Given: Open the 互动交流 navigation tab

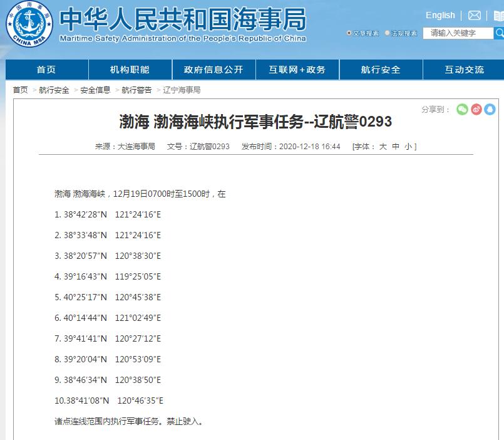Looking at the screenshot, I should (464, 70).
